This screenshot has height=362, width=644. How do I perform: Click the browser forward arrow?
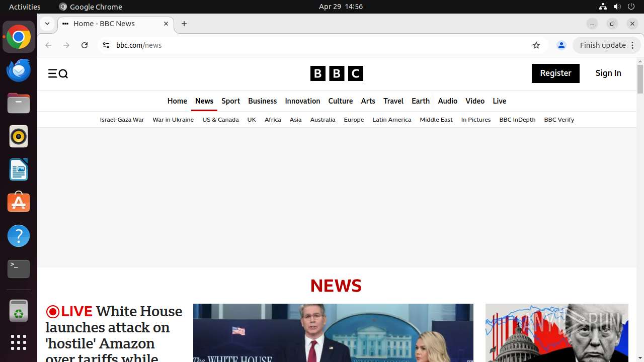click(x=66, y=45)
